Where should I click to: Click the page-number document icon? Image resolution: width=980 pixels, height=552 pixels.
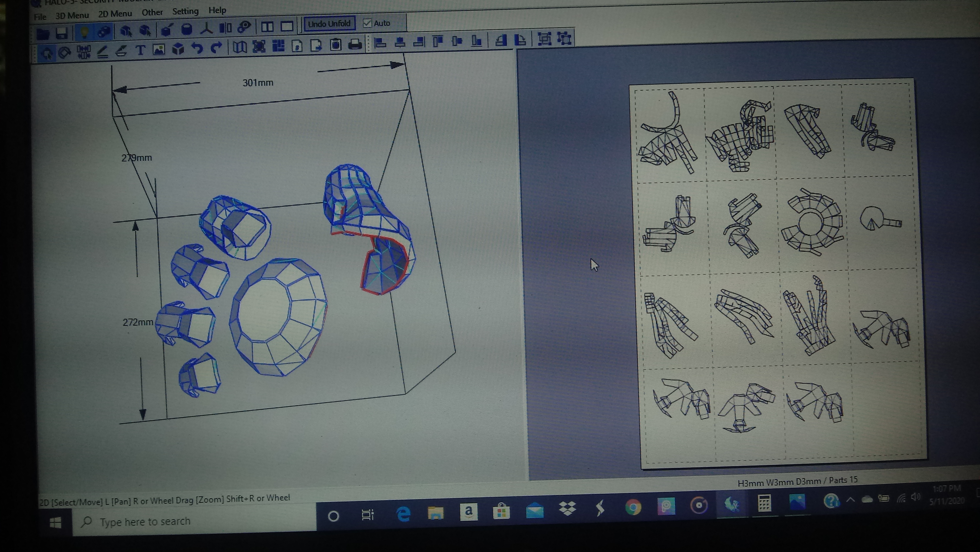297,46
